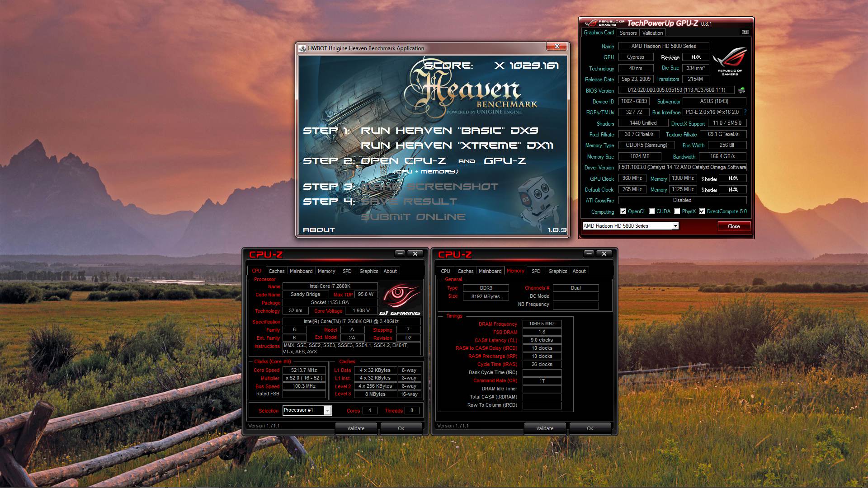Click the GPU-Z Close button

tap(734, 226)
